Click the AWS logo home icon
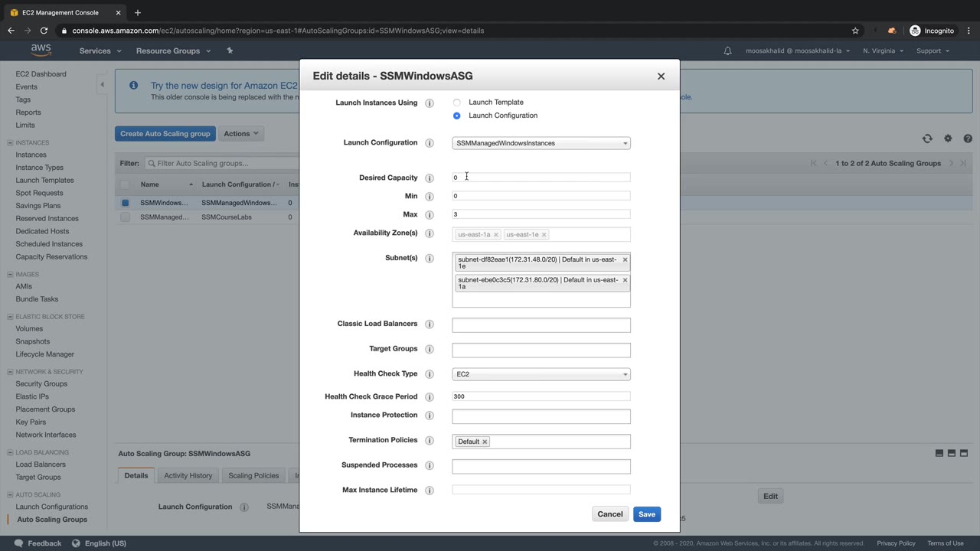Image resolution: width=980 pixels, height=551 pixels. [x=41, y=51]
